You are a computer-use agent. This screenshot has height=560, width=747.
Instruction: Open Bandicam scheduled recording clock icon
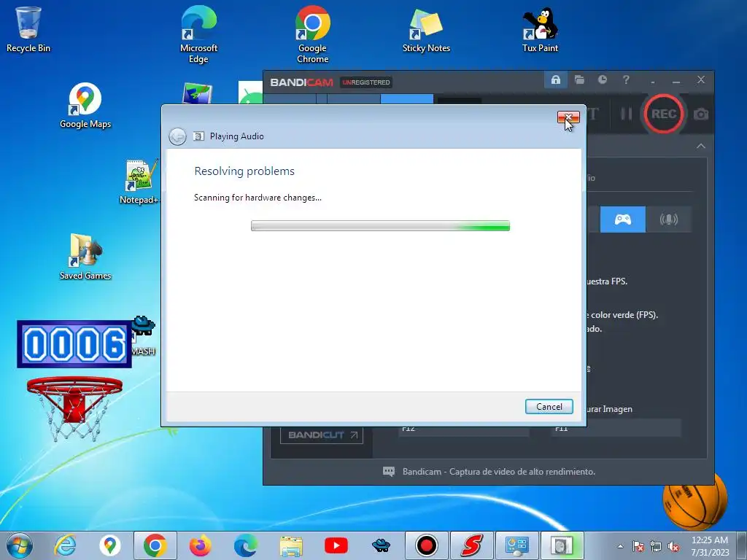click(603, 79)
